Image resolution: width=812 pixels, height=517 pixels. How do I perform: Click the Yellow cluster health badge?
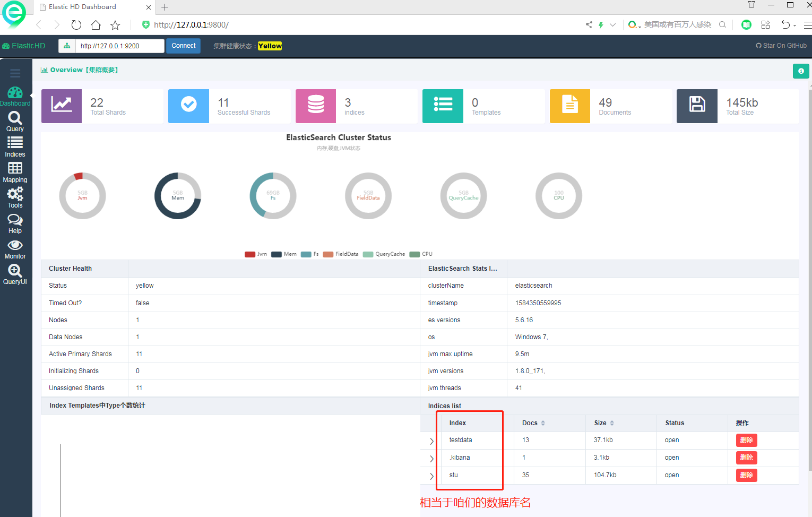(x=270, y=46)
